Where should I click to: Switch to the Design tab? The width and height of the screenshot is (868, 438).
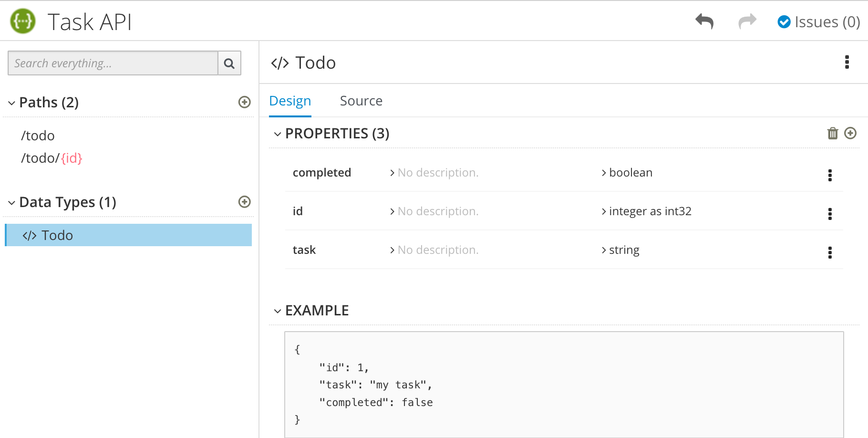tap(290, 101)
